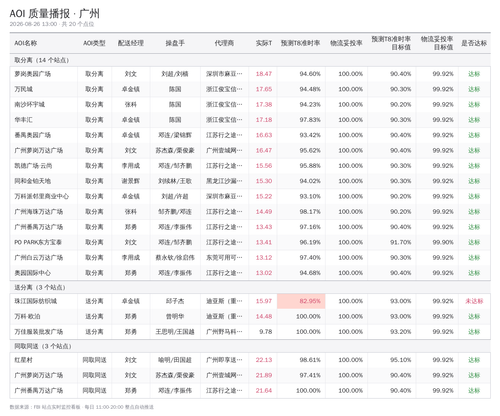This screenshot has height=416, width=500.
Task: Click the actual T value 21.64
Action: (264, 391)
